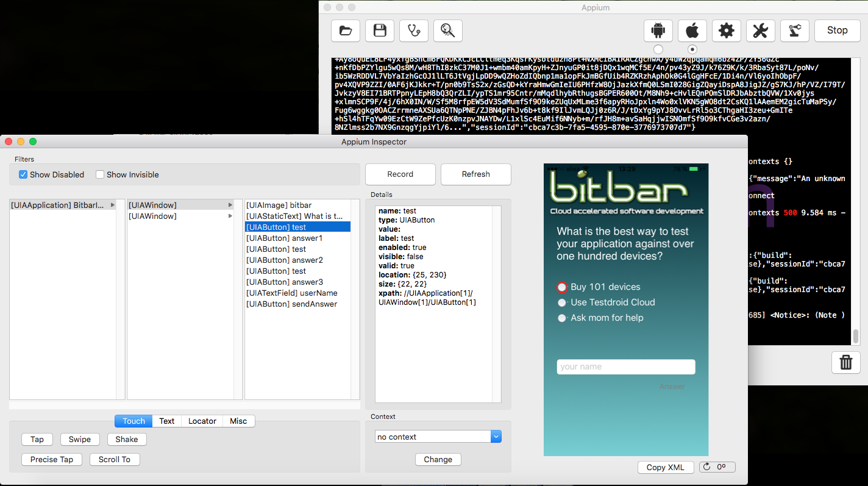Switch to the Locator tab
Viewport: 868px width, 486px height.
click(202, 421)
